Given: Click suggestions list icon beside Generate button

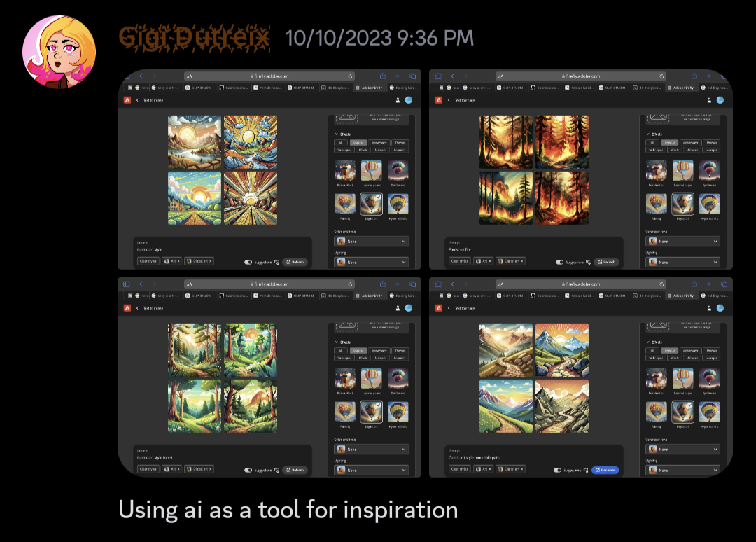Looking at the screenshot, I should (x=586, y=470).
